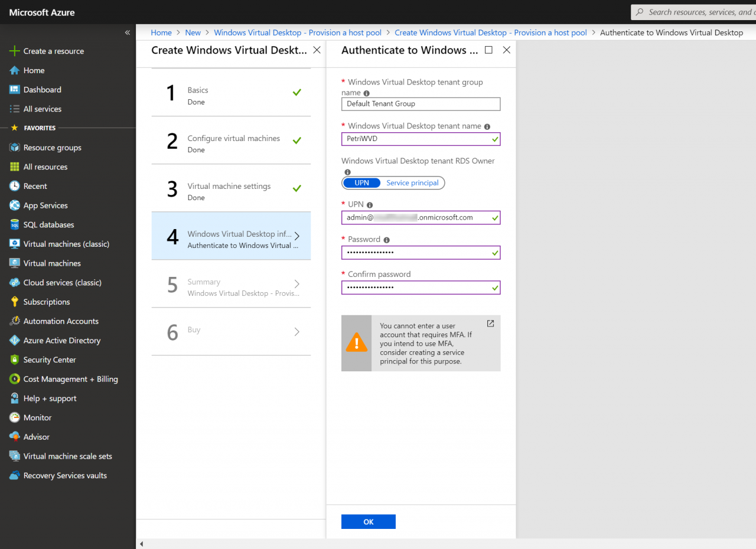The height and width of the screenshot is (549, 756).
Task: Select the UPN toggle option
Action: pyautogui.click(x=361, y=183)
